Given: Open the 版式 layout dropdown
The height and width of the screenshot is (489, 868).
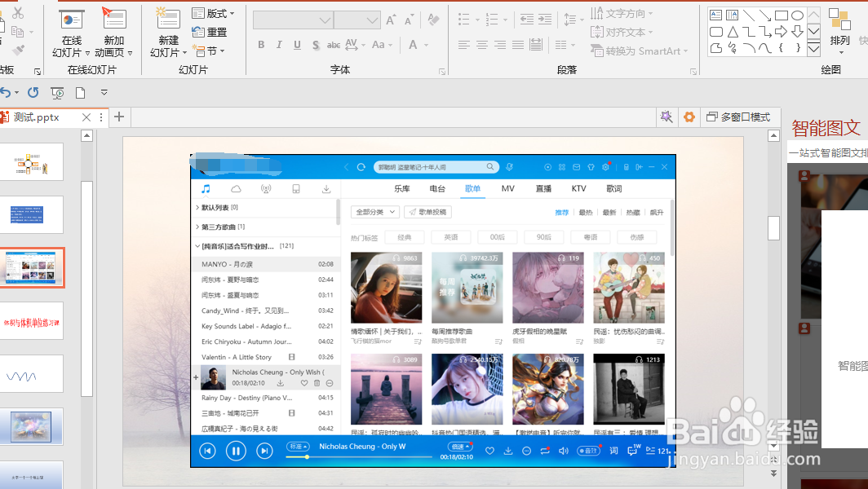Looking at the screenshot, I should pyautogui.click(x=213, y=13).
